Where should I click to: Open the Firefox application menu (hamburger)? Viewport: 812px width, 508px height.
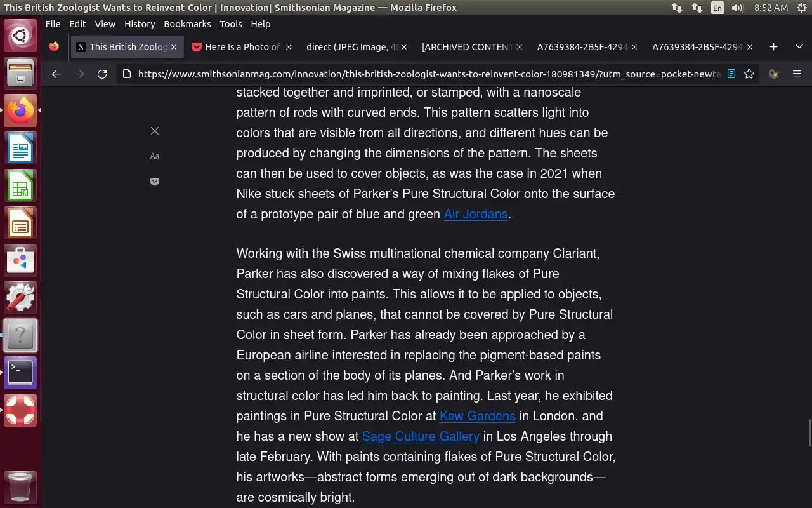(x=797, y=74)
